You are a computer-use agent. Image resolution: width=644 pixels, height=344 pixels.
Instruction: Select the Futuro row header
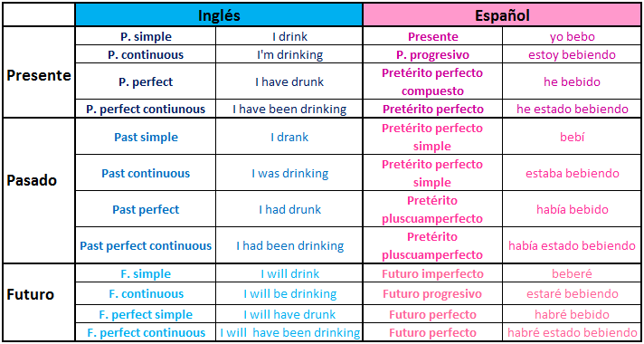(39, 302)
